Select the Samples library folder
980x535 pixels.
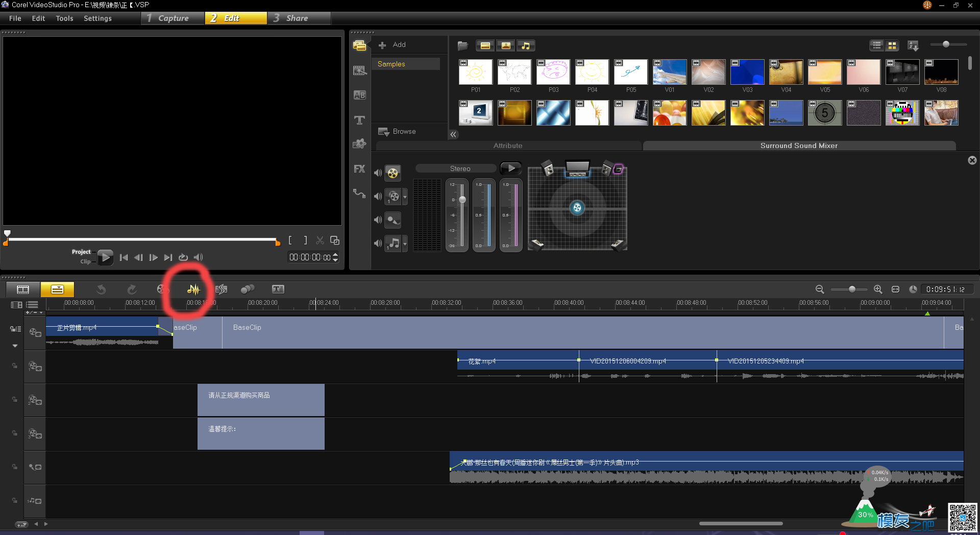point(406,64)
